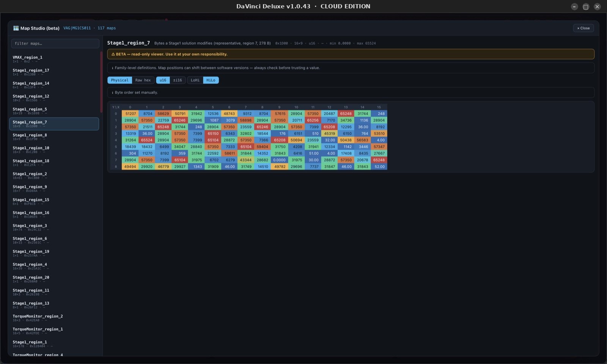
Task: Open TorqueMonitor_region_1 map
Action: point(54,331)
